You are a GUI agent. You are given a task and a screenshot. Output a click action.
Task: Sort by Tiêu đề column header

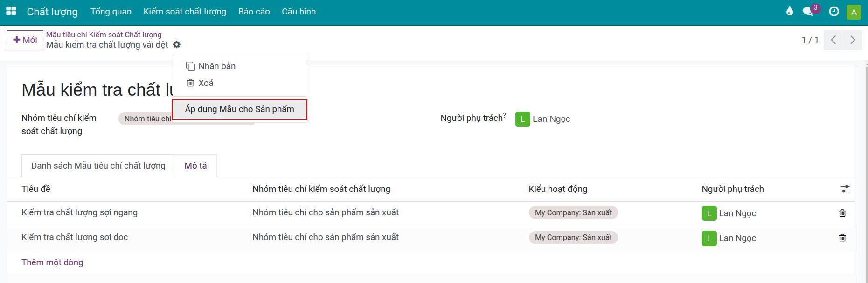tap(36, 189)
